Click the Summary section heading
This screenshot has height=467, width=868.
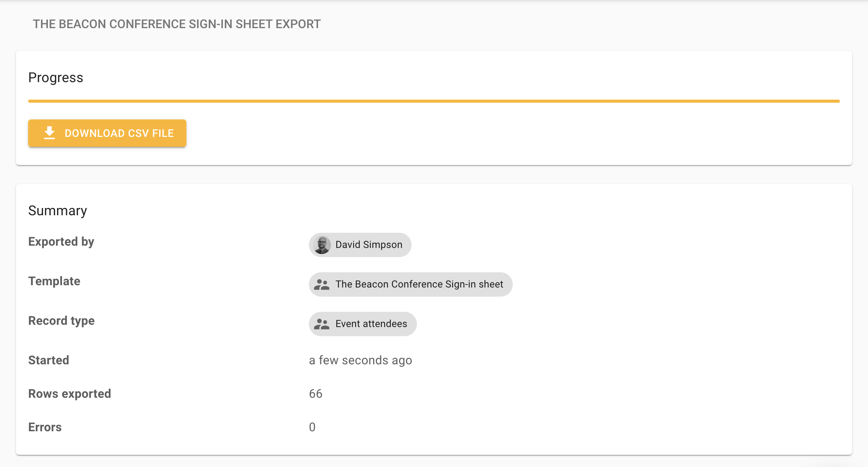pyautogui.click(x=57, y=211)
